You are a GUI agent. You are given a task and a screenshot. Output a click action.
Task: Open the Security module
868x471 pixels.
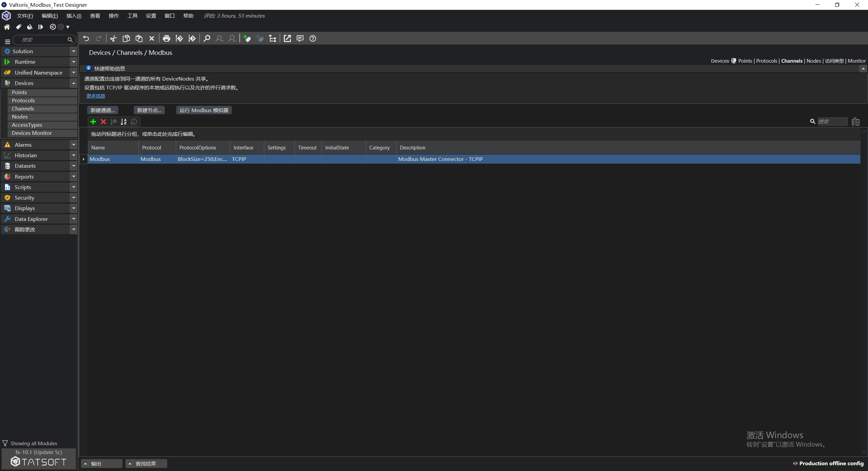pos(35,198)
